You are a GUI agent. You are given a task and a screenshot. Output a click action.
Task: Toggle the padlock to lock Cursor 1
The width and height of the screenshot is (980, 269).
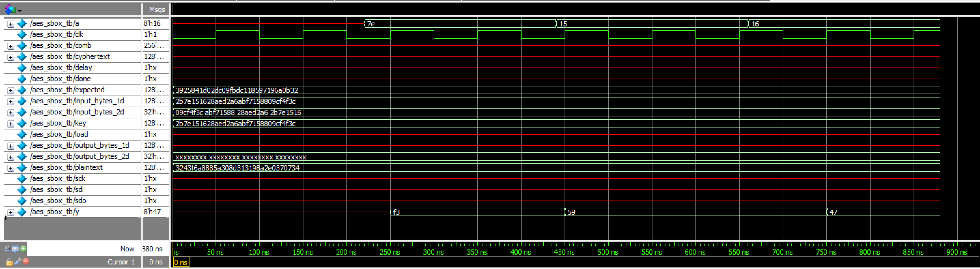pos(9,262)
